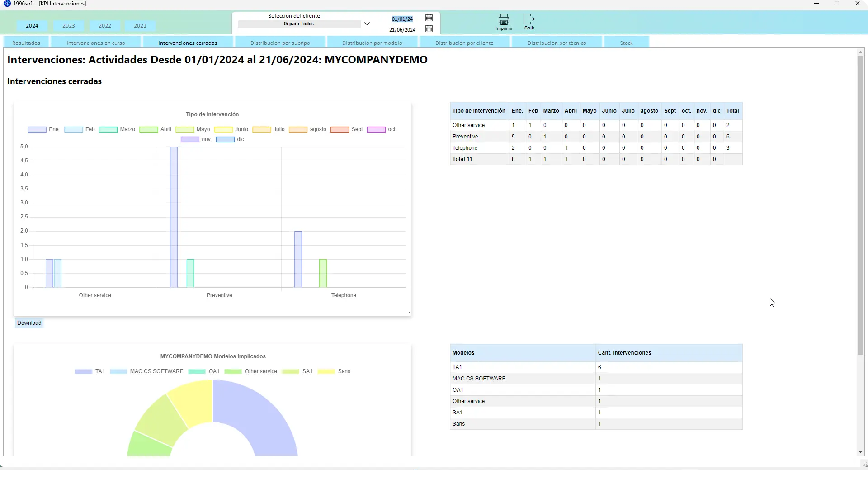
Task: Open calendar for start date 01/01/24
Action: point(429,18)
